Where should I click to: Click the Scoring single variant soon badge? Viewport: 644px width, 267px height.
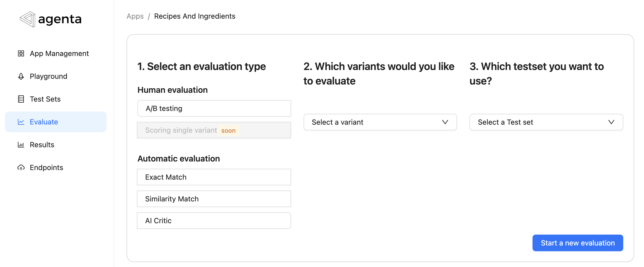(x=228, y=130)
